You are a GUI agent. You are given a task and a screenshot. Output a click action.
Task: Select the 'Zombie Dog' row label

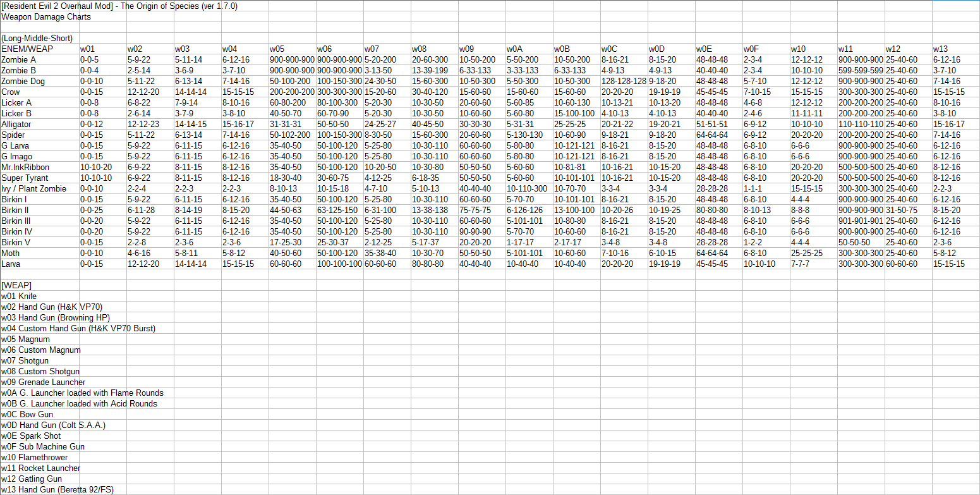pyautogui.click(x=40, y=81)
